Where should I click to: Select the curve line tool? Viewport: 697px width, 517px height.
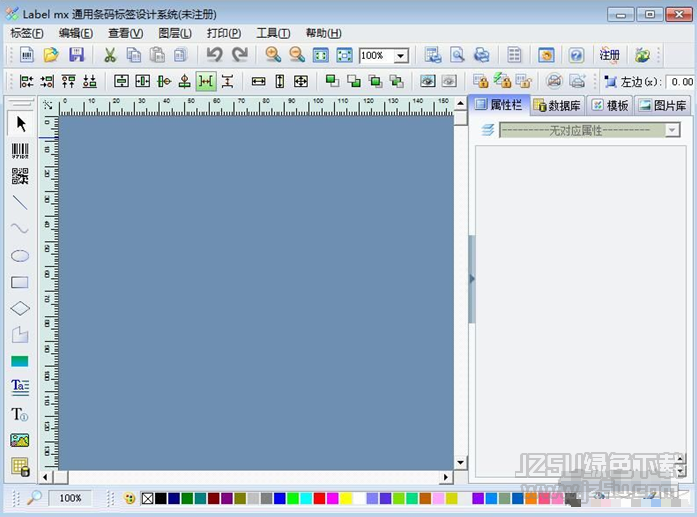(x=20, y=228)
